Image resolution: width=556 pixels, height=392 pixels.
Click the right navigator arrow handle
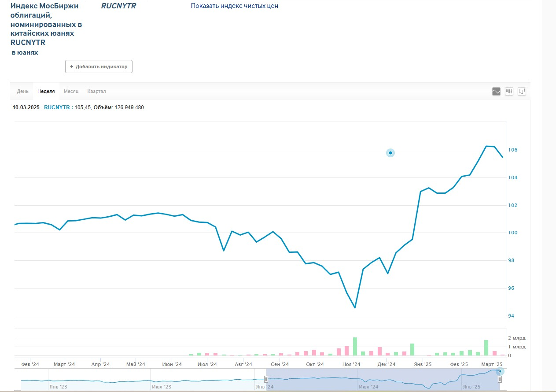(x=500, y=371)
